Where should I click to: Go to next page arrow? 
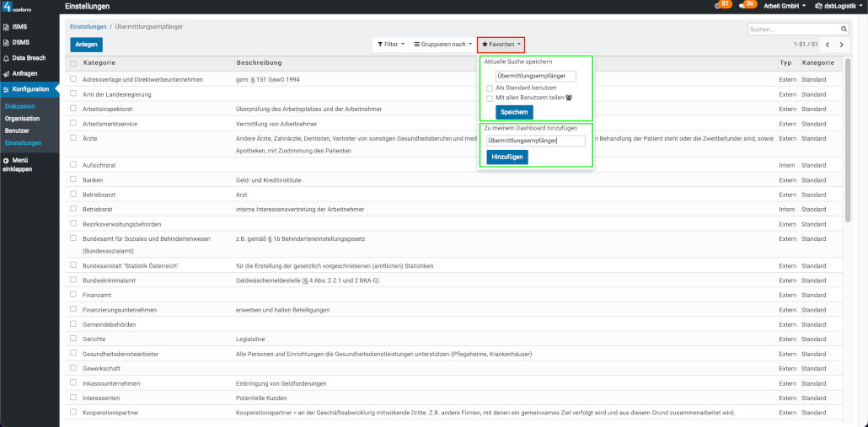click(841, 44)
